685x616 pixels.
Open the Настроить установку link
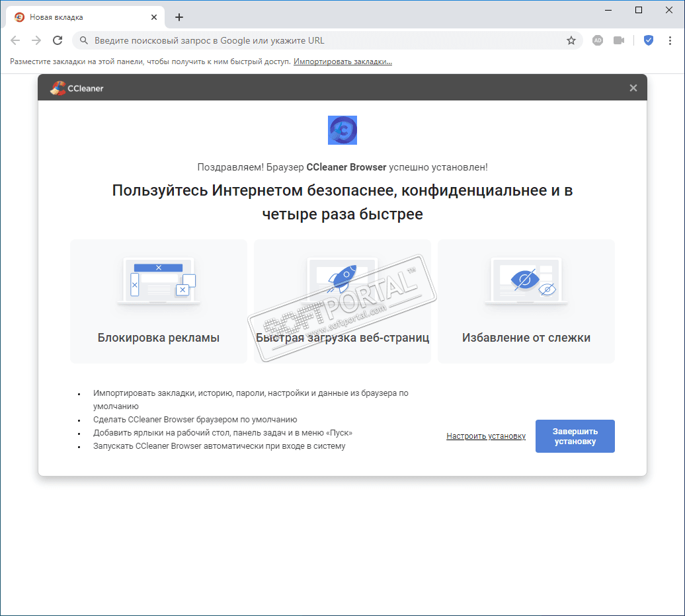(486, 436)
